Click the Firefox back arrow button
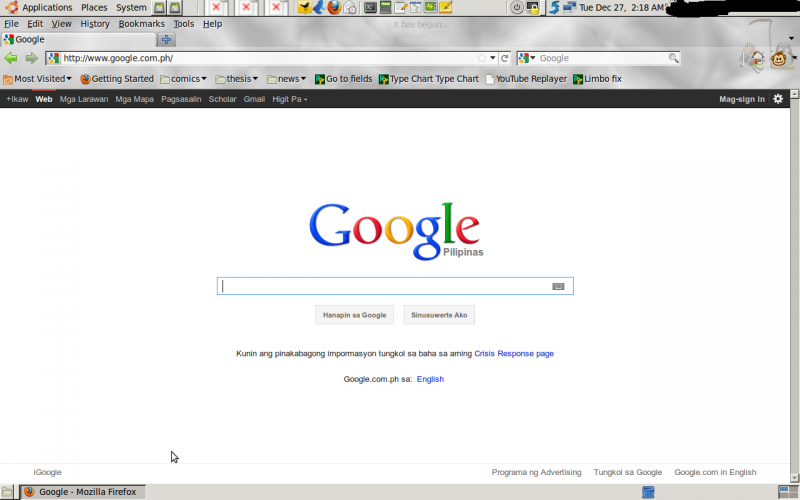 (11, 58)
